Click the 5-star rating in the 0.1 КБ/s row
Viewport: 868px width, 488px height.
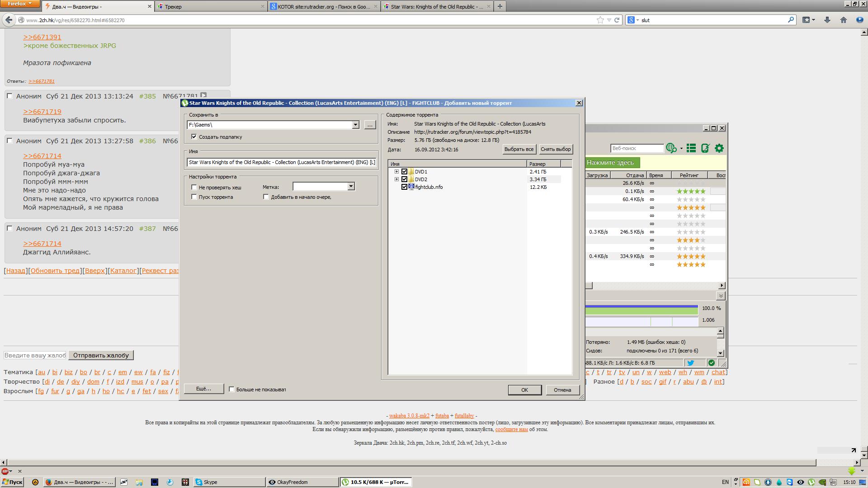tap(691, 191)
